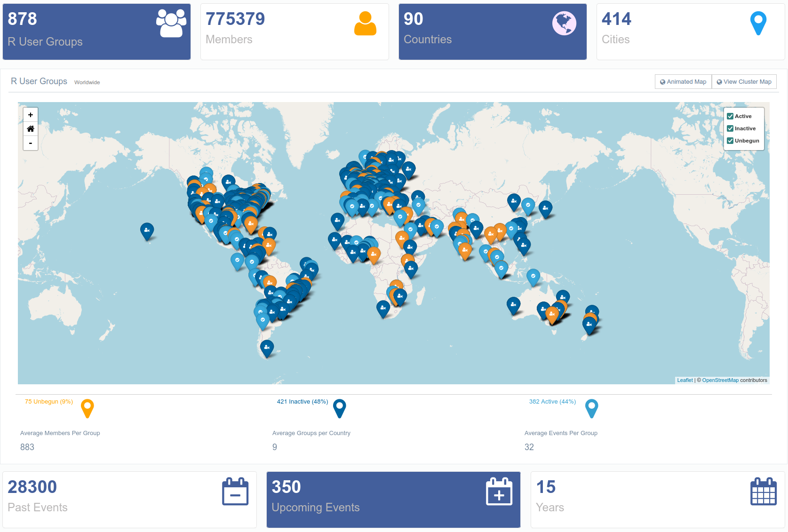This screenshot has height=532, width=788.
Task: Uncheck the Active layer checkbox
Action: [730, 116]
